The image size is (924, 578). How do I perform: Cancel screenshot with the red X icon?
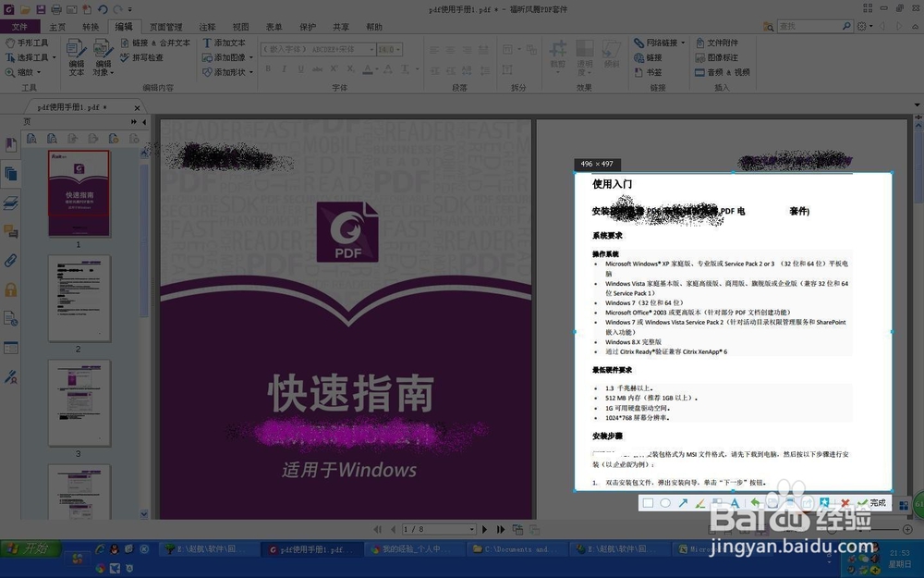[x=845, y=503]
